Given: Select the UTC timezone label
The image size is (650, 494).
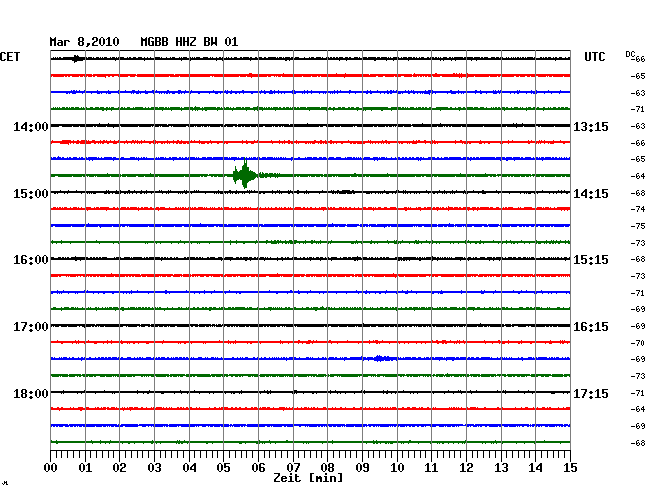Looking at the screenshot, I should 594,57.
